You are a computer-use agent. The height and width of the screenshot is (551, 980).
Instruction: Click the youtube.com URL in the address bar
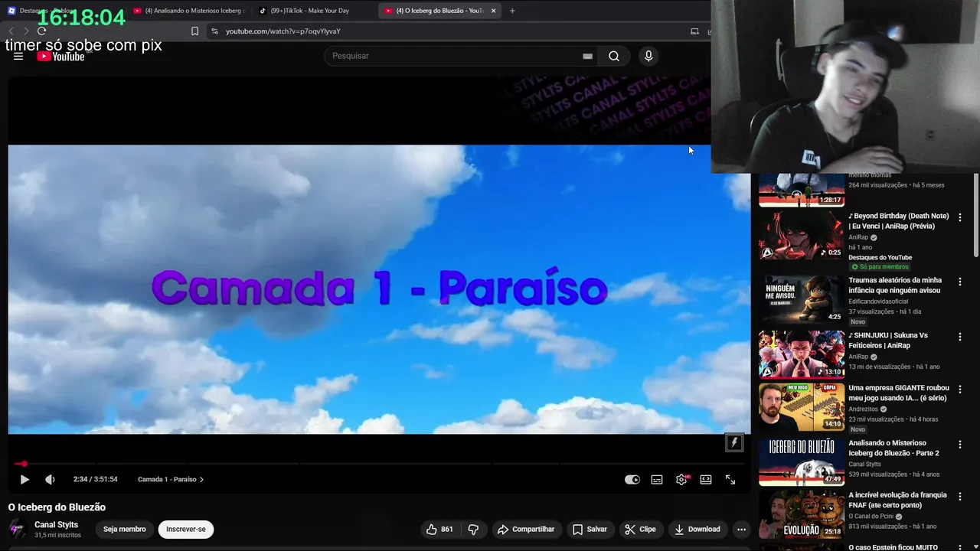click(283, 31)
